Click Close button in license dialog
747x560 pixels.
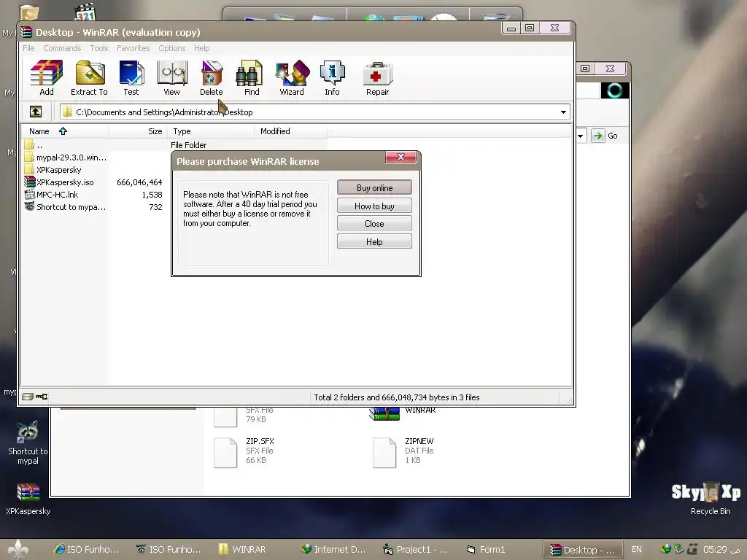[x=374, y=223]
